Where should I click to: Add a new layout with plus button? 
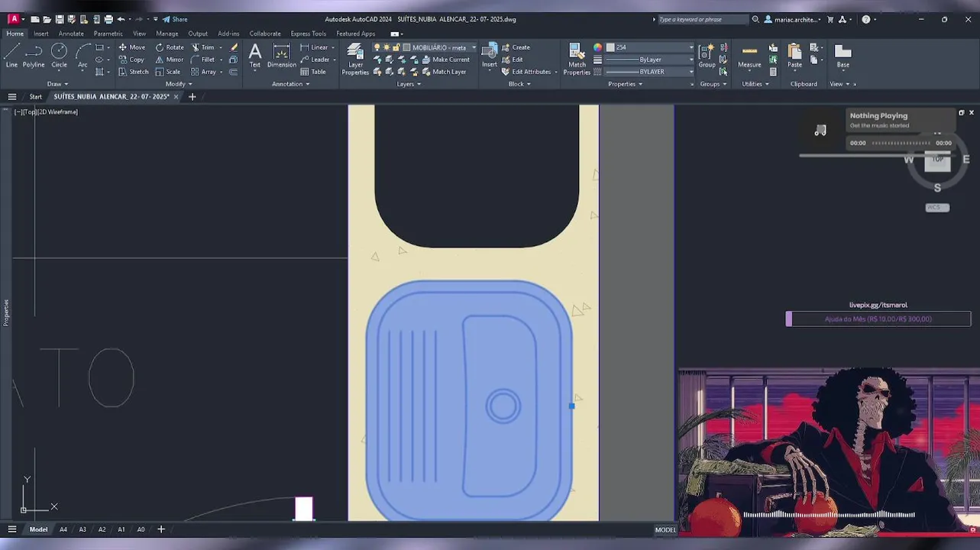(161, 529)
